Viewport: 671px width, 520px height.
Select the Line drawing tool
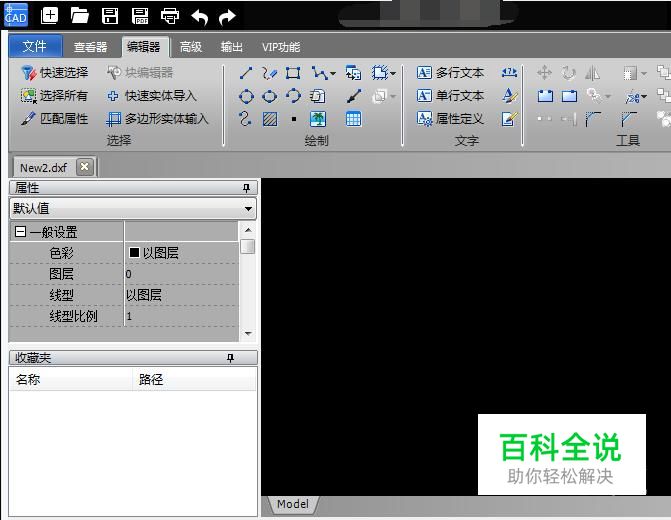(x=246, y=73)
